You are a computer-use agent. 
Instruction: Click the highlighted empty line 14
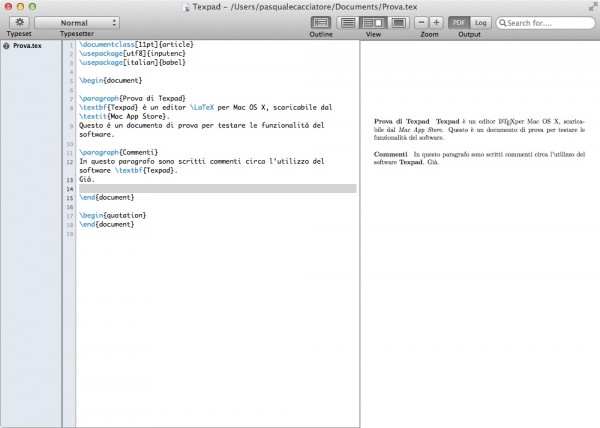click(217, 189)
